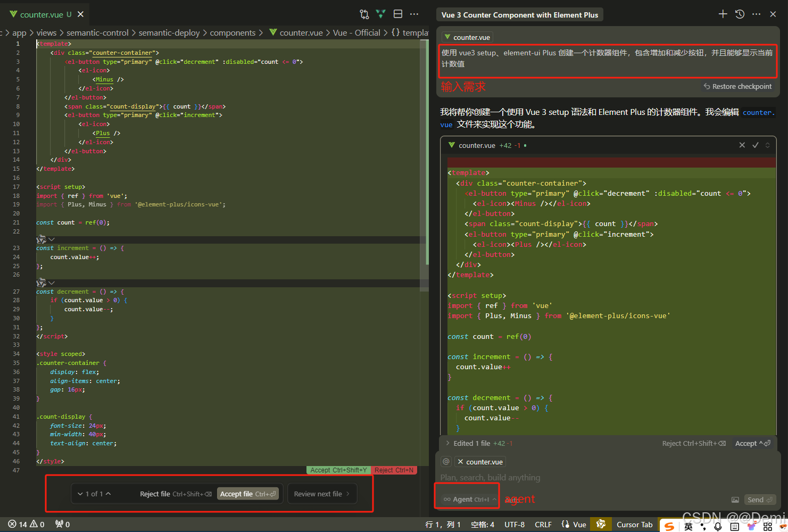Viewport: 788px width, 532px height.
Task: Open the Agent mode dropdown
Action: (470, 500)
